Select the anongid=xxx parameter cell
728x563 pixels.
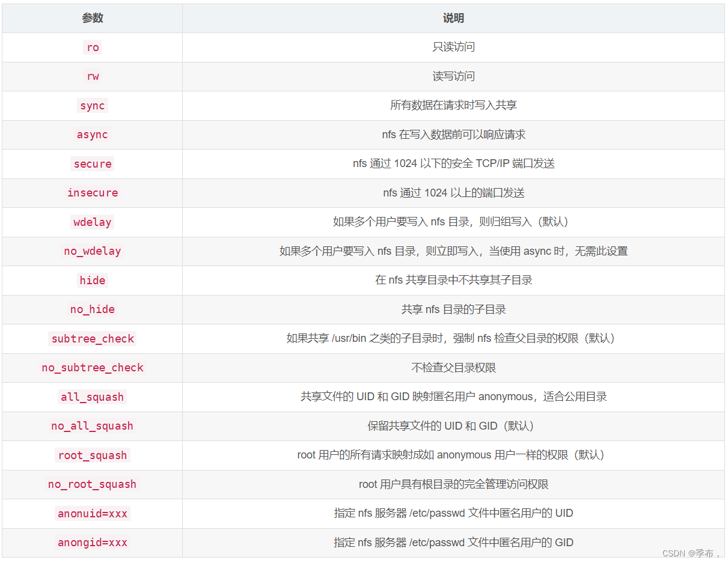click(x=93, y=543)
